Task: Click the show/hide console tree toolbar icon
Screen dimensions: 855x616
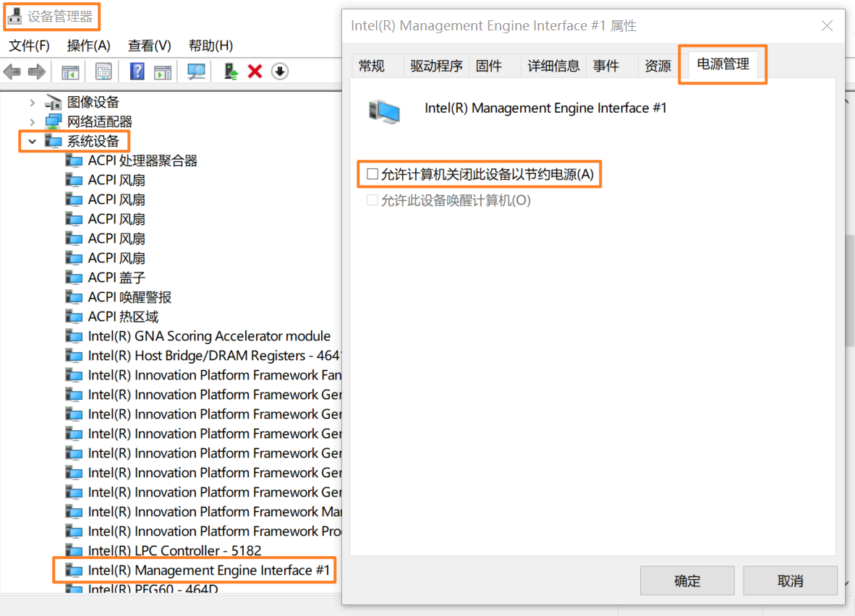Action: 70,72
